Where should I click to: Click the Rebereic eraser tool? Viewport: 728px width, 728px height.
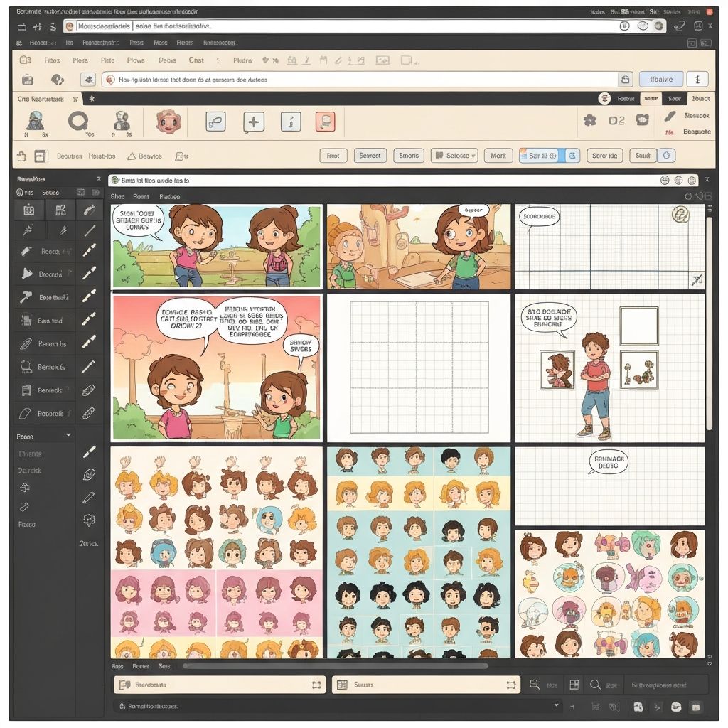[50, 413]
